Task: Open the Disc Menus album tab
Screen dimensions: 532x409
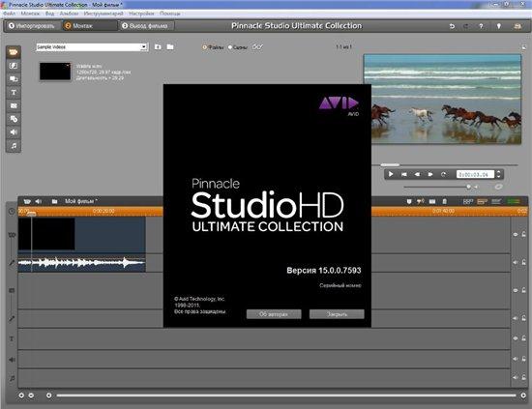Action: [14, 119]
